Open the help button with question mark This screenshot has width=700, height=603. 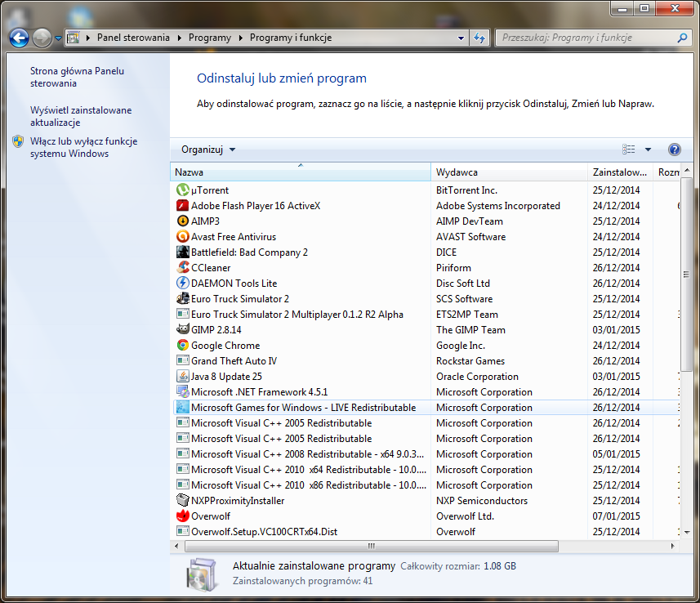point(674,150)
